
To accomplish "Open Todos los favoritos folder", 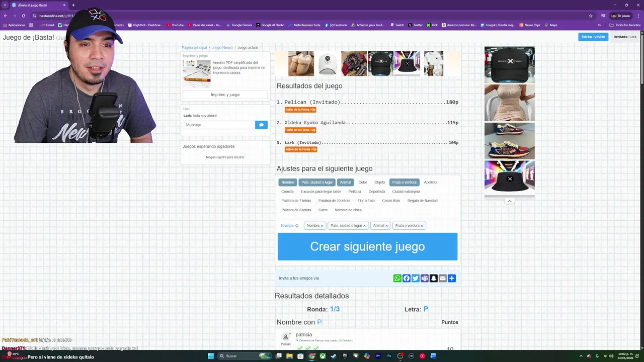I will (625, 25).
